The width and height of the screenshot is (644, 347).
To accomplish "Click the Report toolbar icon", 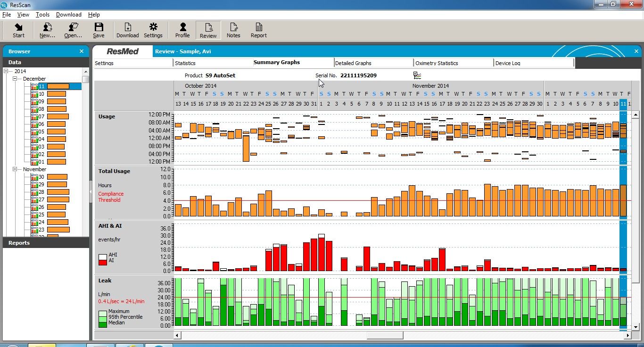I will (258, 30).
